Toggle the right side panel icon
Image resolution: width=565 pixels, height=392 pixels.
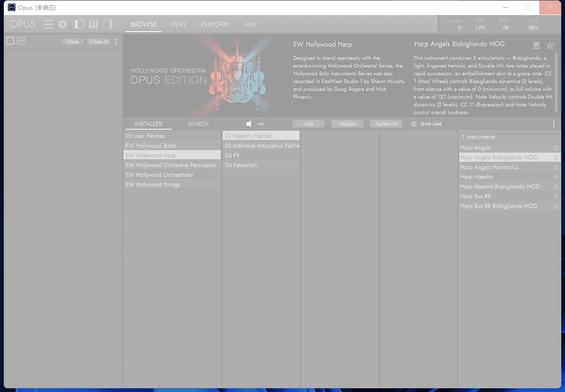107,24
